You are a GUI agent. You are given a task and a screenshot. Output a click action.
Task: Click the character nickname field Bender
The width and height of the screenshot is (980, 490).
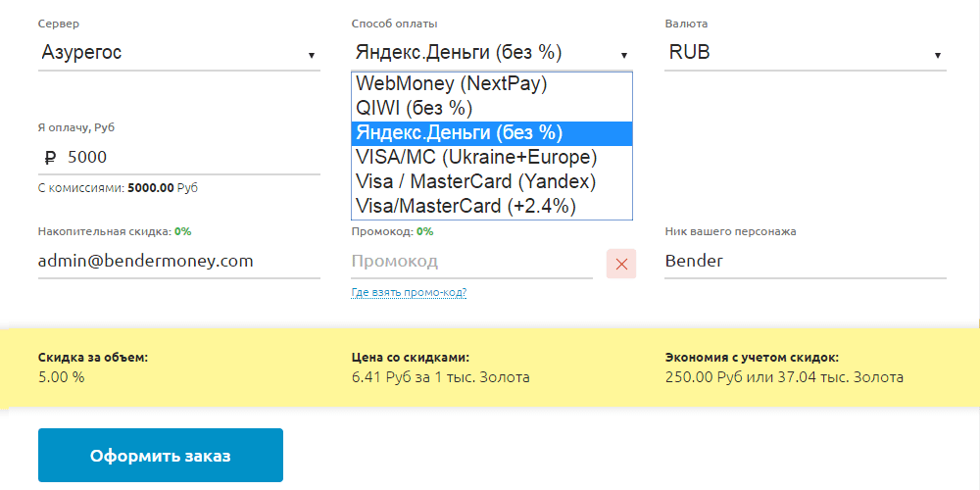pos(804,262)
